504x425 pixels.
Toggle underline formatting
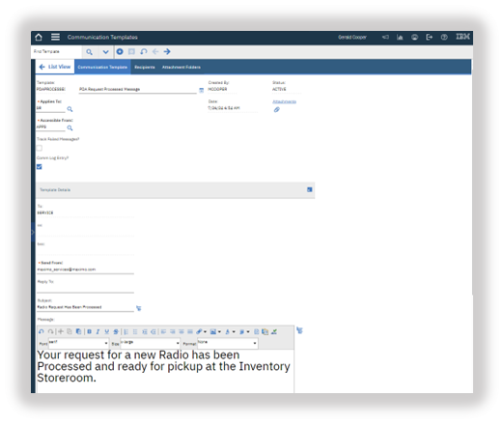[107, 331]
